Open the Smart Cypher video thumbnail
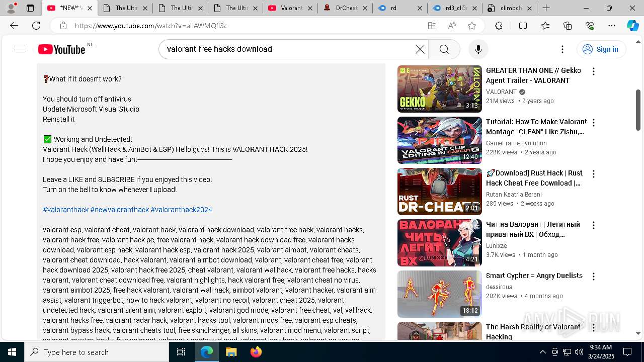The height and width of the screenshot is (362, 644). point(439,294)
